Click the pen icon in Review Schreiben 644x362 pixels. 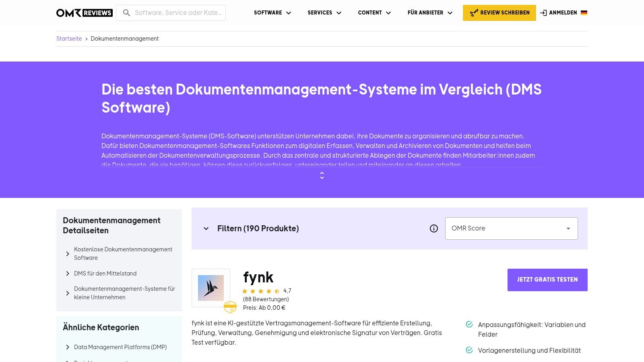tap(474, 13)
